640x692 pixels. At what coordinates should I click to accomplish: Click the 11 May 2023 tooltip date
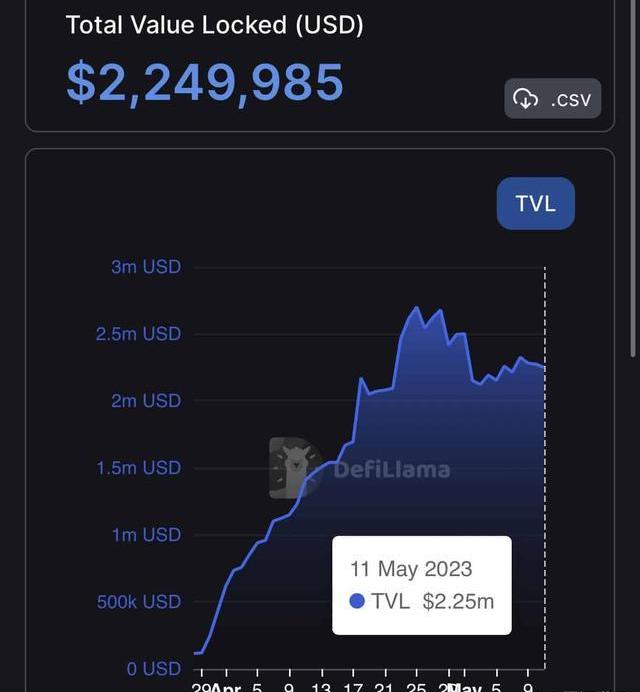pos(411,569)
